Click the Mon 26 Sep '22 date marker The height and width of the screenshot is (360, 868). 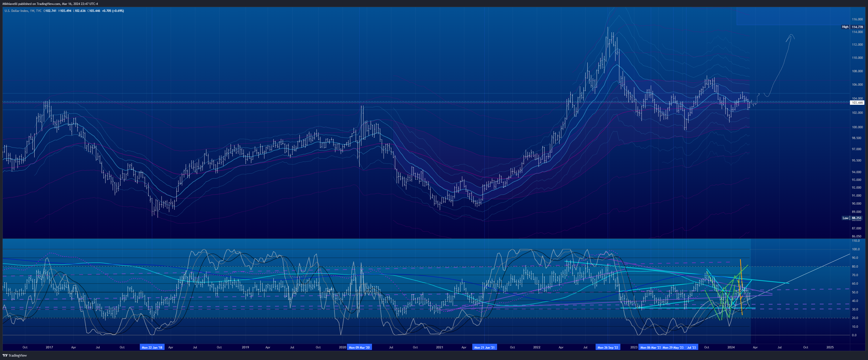pos(608,347)
